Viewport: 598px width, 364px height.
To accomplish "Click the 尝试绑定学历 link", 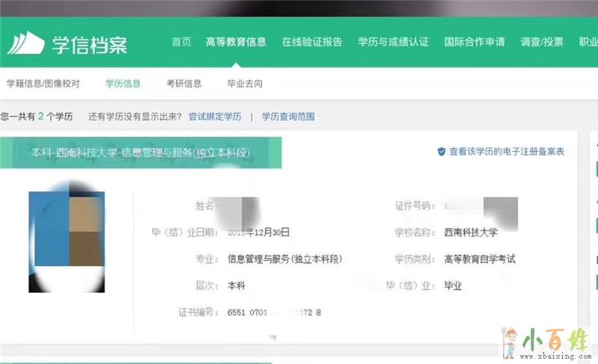I will pyautogui.click(x=215, y=117).
